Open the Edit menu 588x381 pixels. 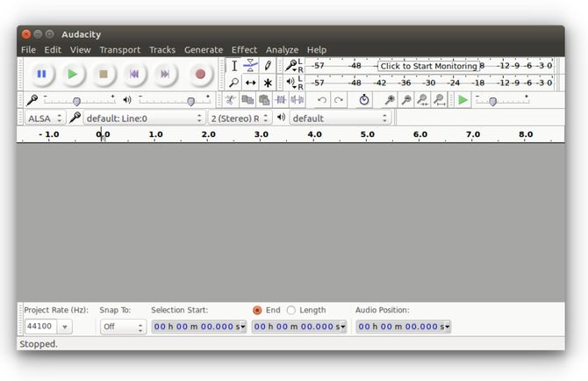tap(53, 50)
